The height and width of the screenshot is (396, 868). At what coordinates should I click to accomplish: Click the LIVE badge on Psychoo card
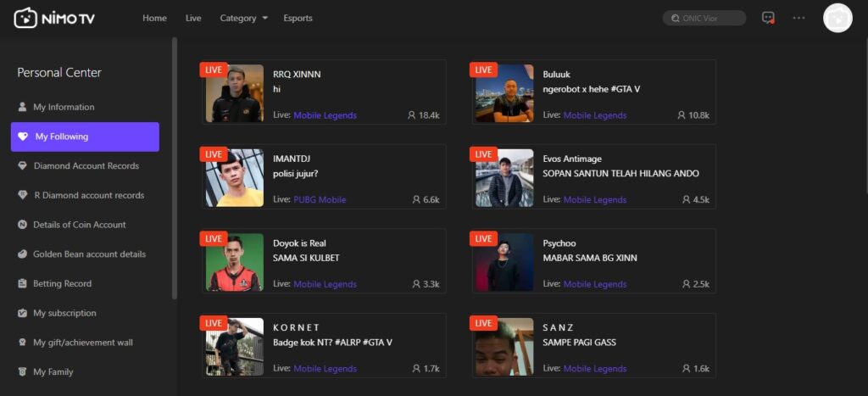pyautogui.click(x=483, y=239)
